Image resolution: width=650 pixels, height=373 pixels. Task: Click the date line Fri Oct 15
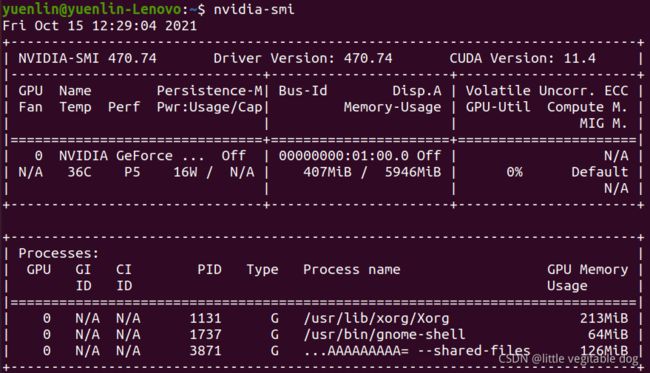point(99,26)
